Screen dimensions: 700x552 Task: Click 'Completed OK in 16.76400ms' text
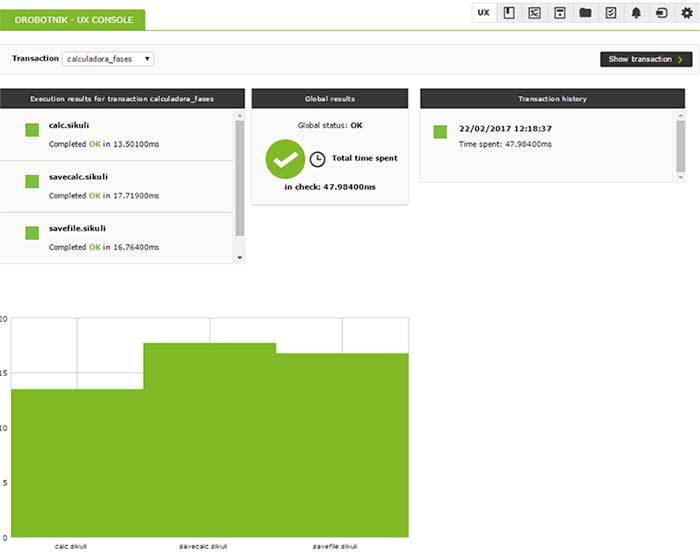[104, 247]
